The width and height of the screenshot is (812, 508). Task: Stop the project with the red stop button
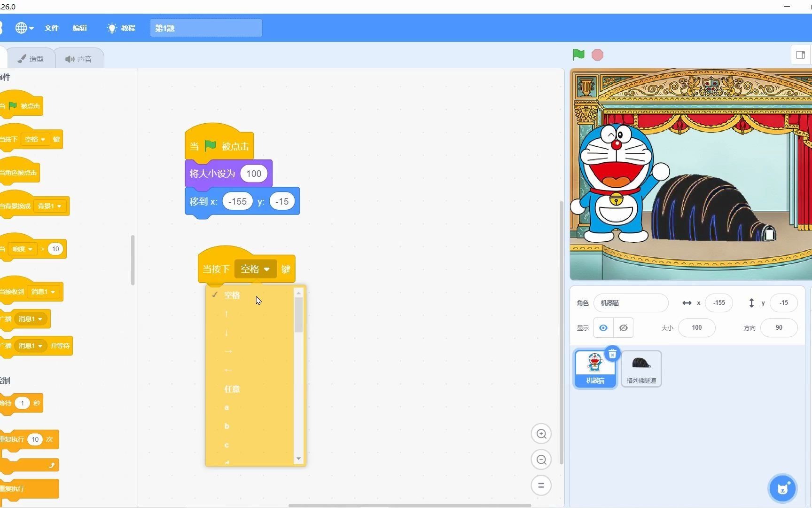(597, 55)
